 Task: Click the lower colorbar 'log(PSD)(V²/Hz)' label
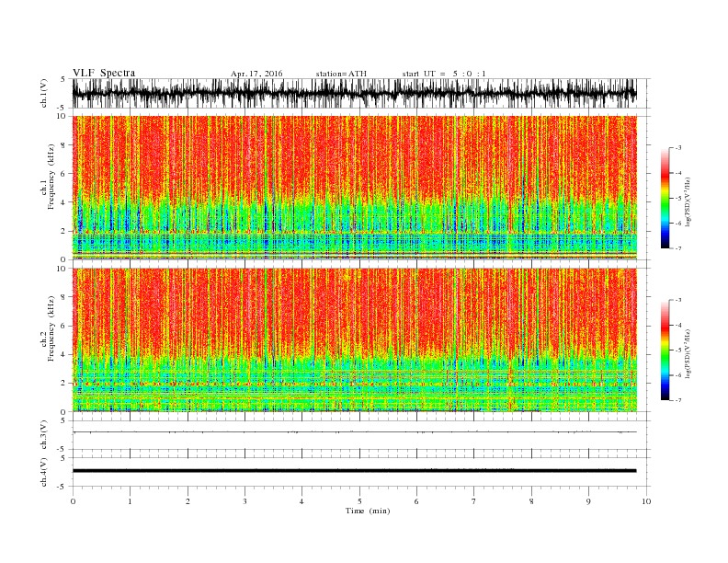point(688,352)
